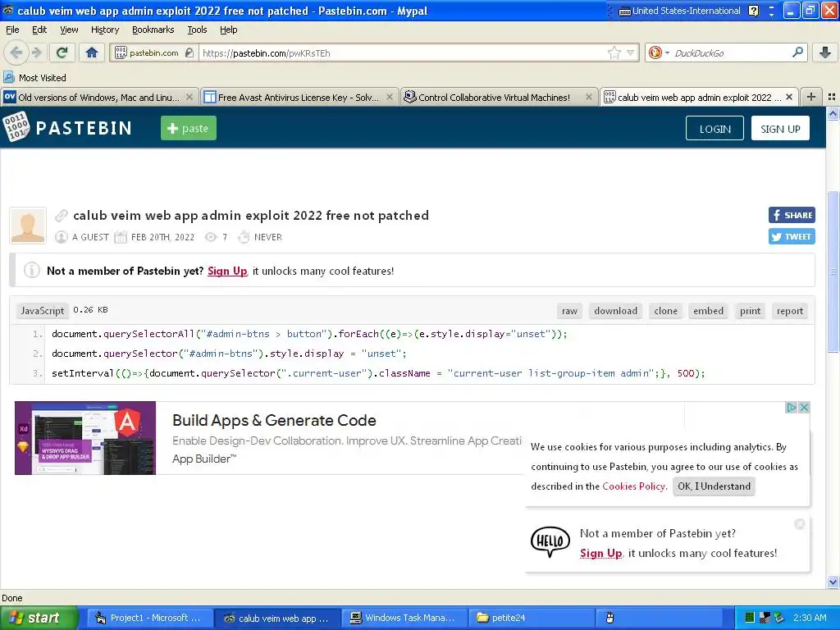The image size is (840, 630).
Task: Open the Tools menu
Action: [x=197, y=30]
